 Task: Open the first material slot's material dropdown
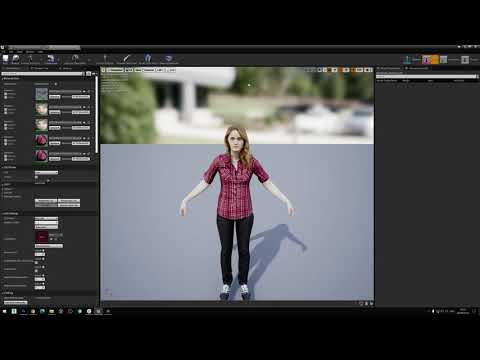click(x=65, y=91)
